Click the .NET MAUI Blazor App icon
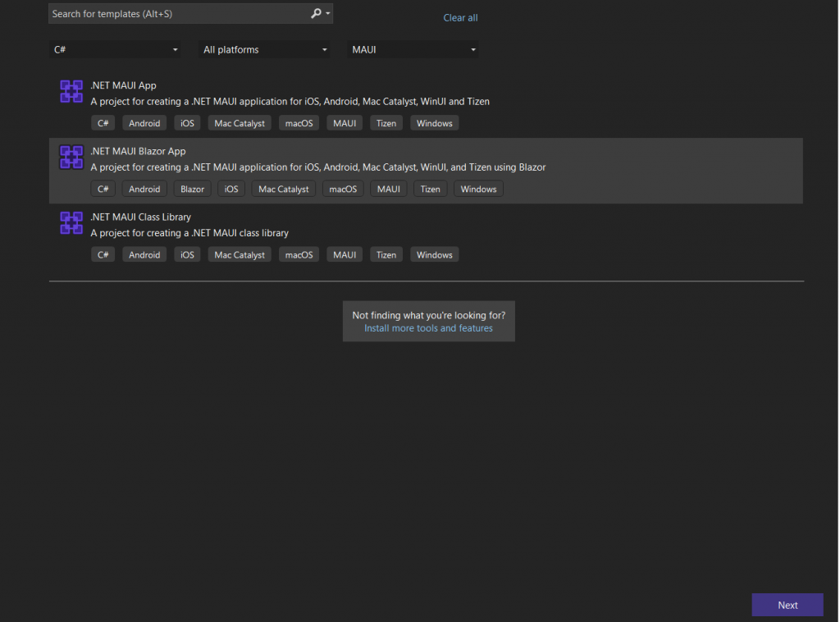 pyautogui.click(x=71, y=157)
